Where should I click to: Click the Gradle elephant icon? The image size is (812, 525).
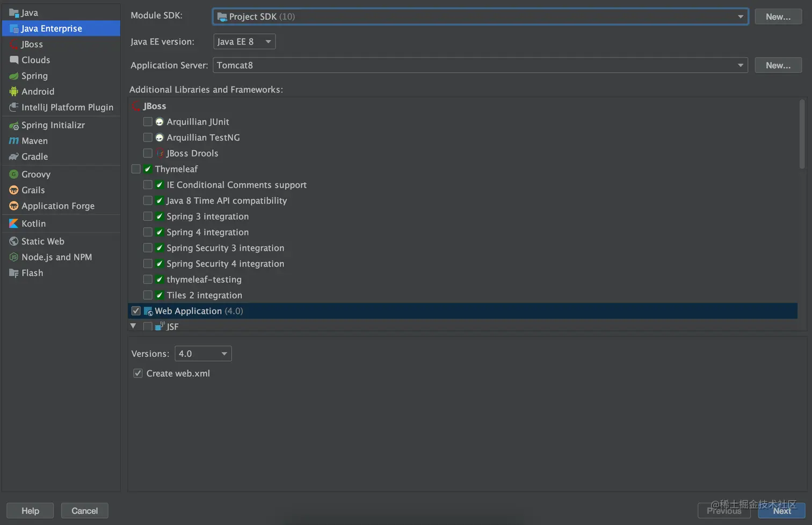tap(14, 156)
